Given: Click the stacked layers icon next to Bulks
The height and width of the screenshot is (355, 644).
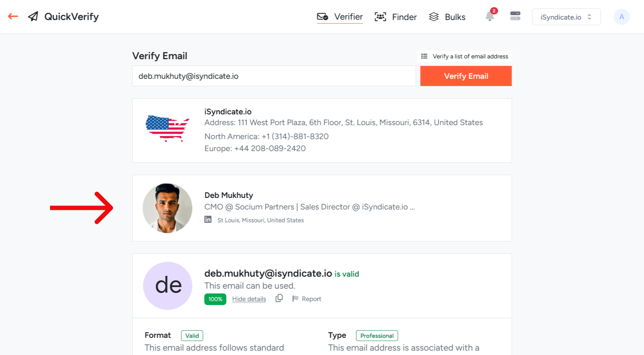Looking at the screenshot, I should pos(434,17).
